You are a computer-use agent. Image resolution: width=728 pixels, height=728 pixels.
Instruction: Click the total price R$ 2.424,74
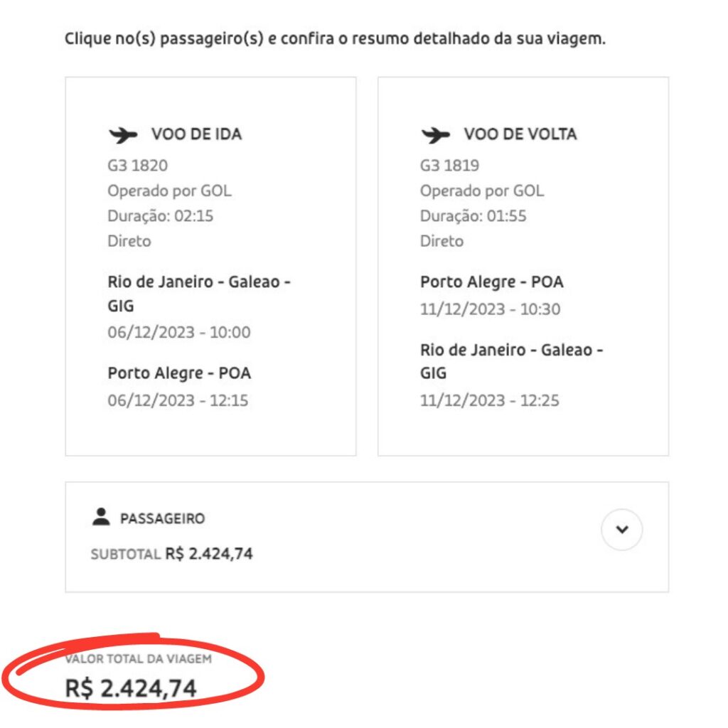point(131,688)
